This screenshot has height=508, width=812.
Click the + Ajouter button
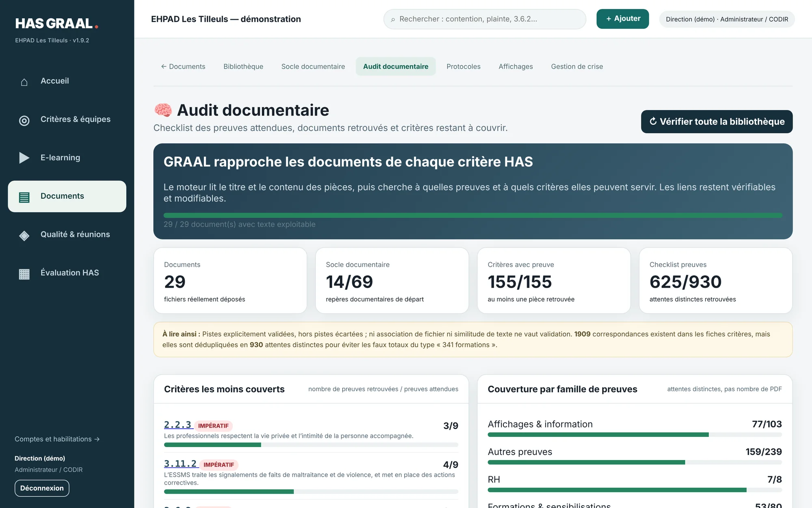click(x=622, y=19)
